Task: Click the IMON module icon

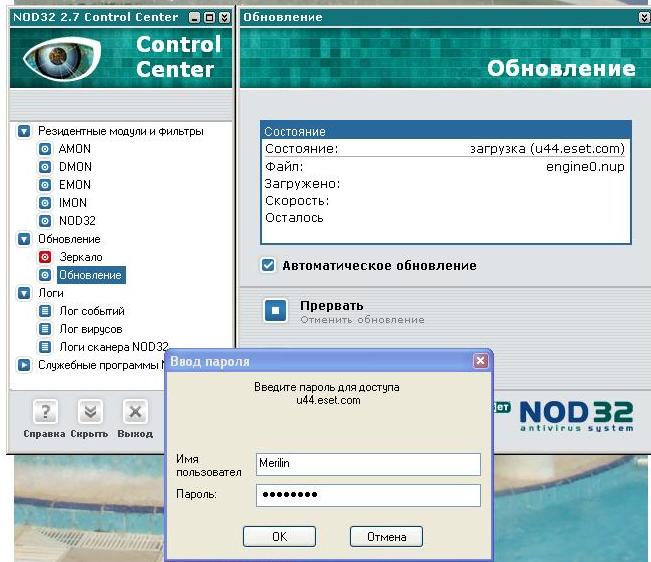Action: 45,203
